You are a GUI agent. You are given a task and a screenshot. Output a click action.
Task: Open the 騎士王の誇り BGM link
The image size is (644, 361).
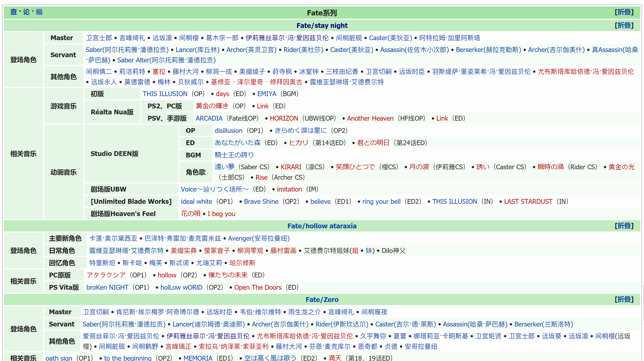coord(234,155)
